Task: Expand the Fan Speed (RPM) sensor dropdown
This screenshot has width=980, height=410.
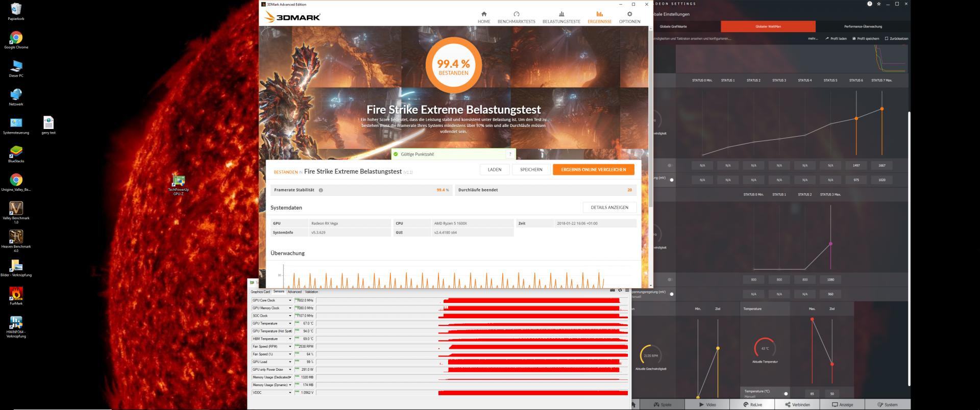Action: coord(290,347)
